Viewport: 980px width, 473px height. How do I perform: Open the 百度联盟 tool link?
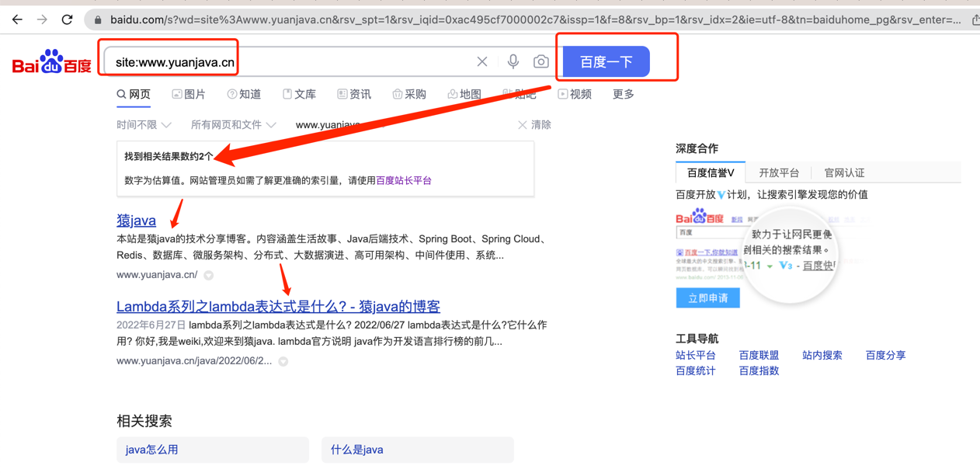pyautogui.click(x=759, y=355)
